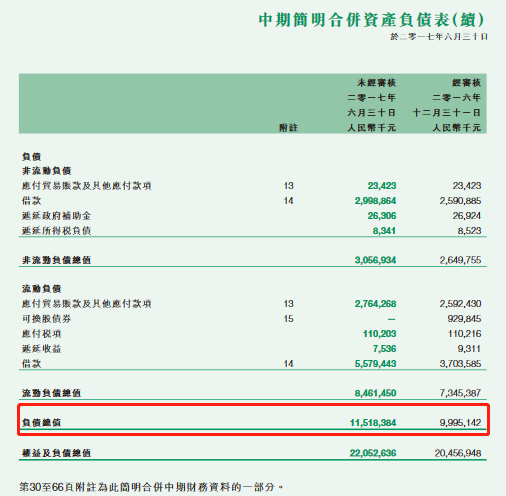
Task: Select the 遞延收益 value 9,311
Action: tap(469, 349)
